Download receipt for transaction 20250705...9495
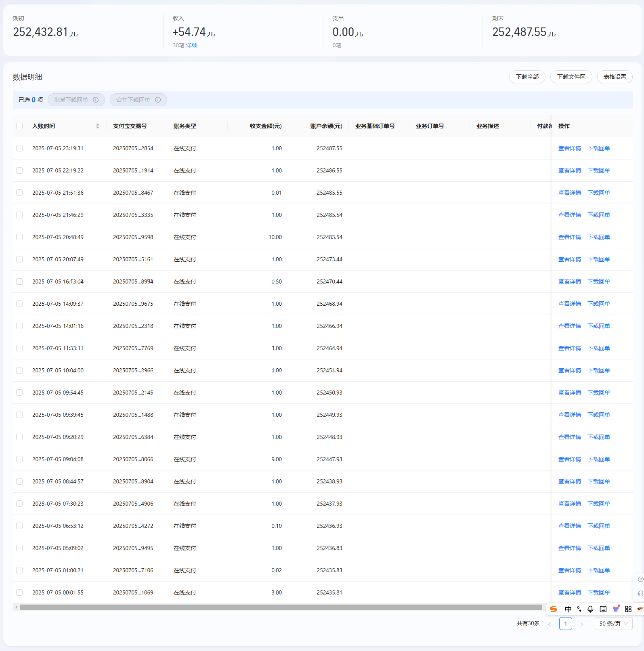 pyautogui.click(x=599, y=548)
